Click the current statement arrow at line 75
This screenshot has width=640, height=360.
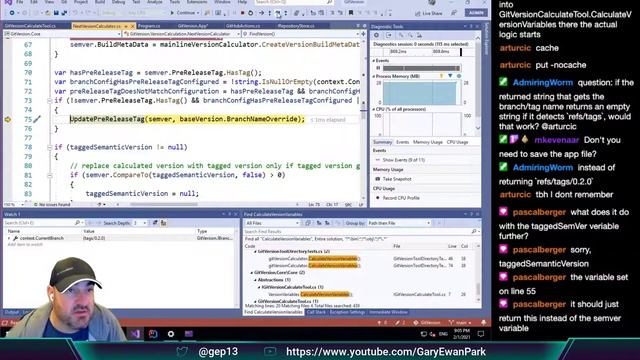[8, 120]
